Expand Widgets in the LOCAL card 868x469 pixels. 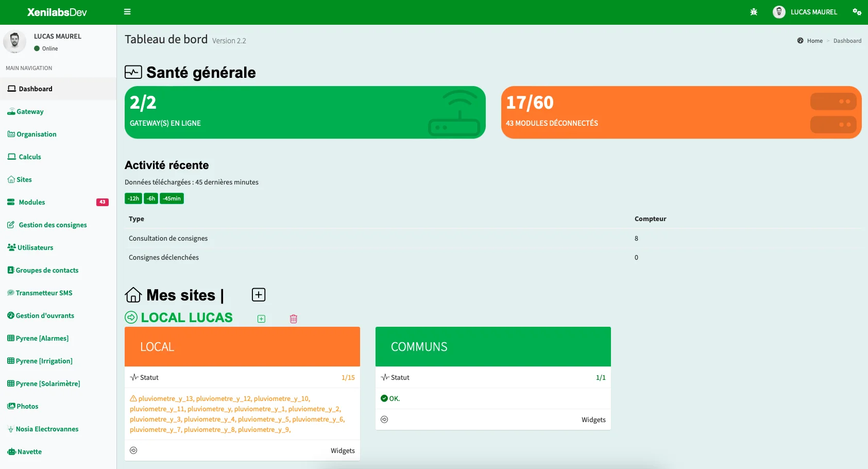[x=343, y=450]
